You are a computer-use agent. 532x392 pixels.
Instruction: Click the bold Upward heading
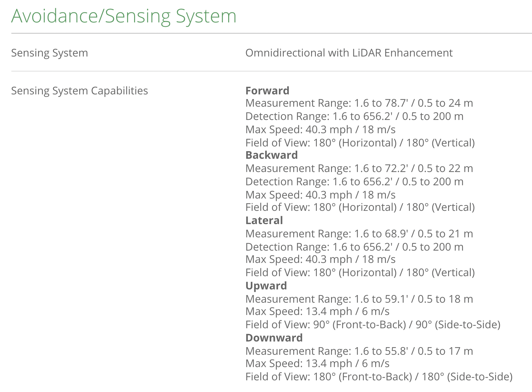point(266,286)
